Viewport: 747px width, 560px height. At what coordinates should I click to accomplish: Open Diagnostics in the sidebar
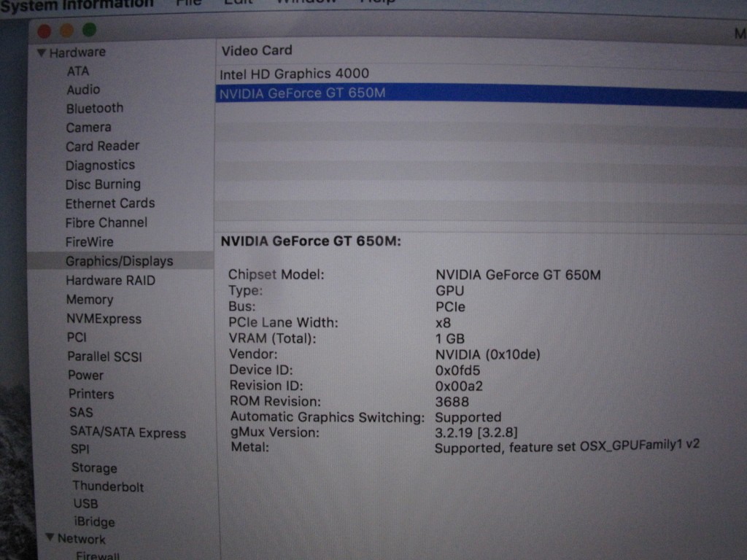click(x=100, y=166)
